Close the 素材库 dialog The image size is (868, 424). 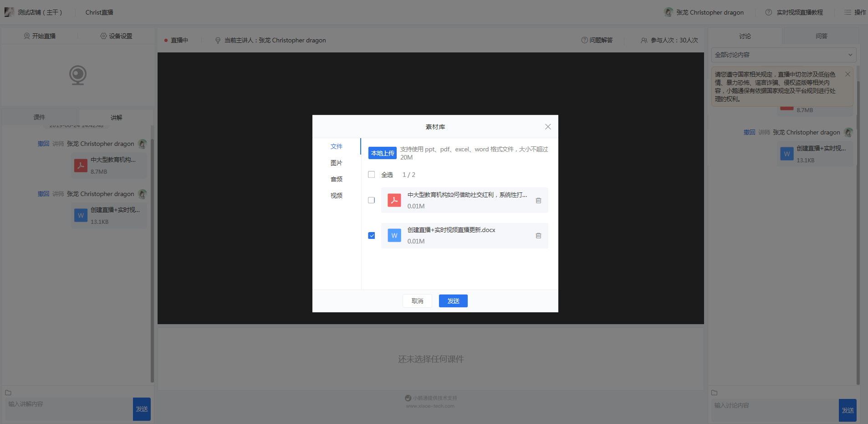pyautogui.click(x=548, y=127)
